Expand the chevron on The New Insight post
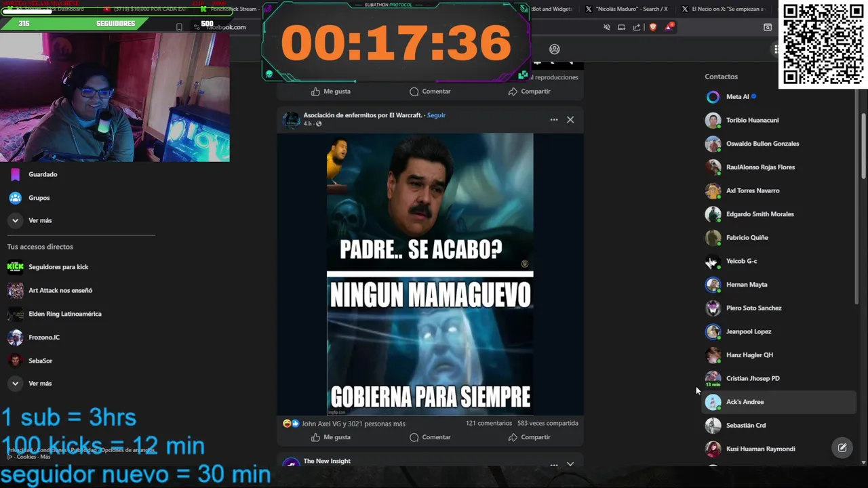The width and height of the screenshot is (868, 488). (570, 464)
